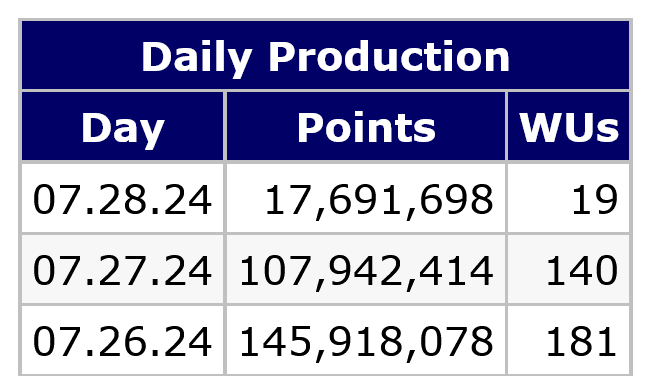Select the WUs column header

pyautogui.click(x=569, y=126)
